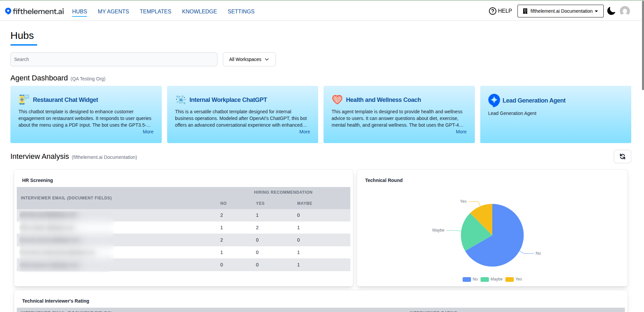Expand the All Workspaces dropdown
Image resolution: width=644 pixels, height=312 pixels.
pos(249,59)
